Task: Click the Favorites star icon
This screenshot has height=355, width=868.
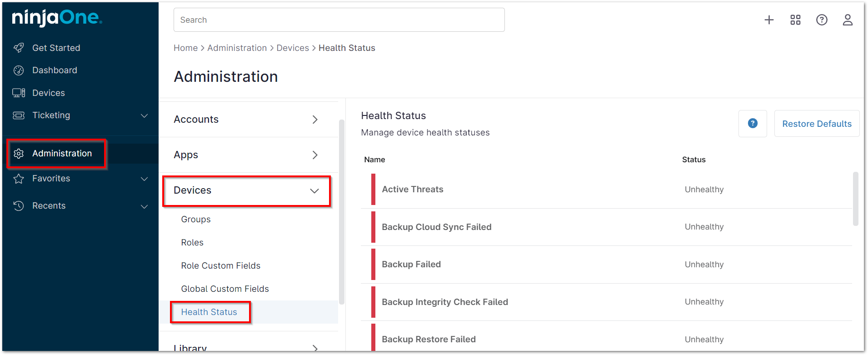Action: pyautogui.click(x=18, y=178)
